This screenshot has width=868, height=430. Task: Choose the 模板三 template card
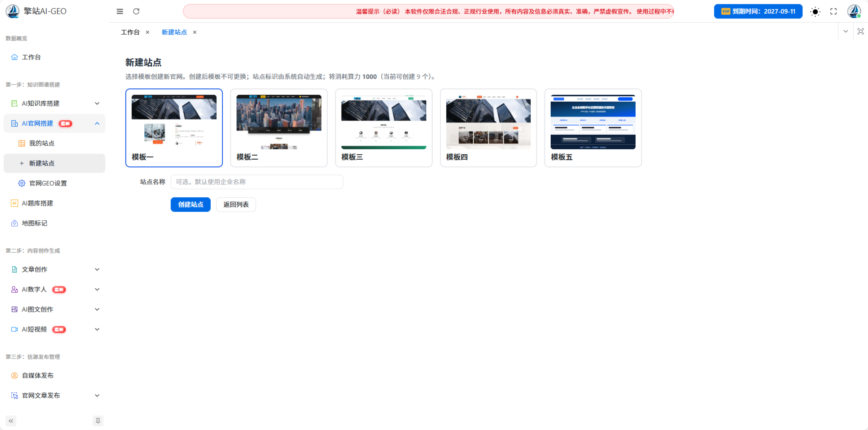point(383,128)
